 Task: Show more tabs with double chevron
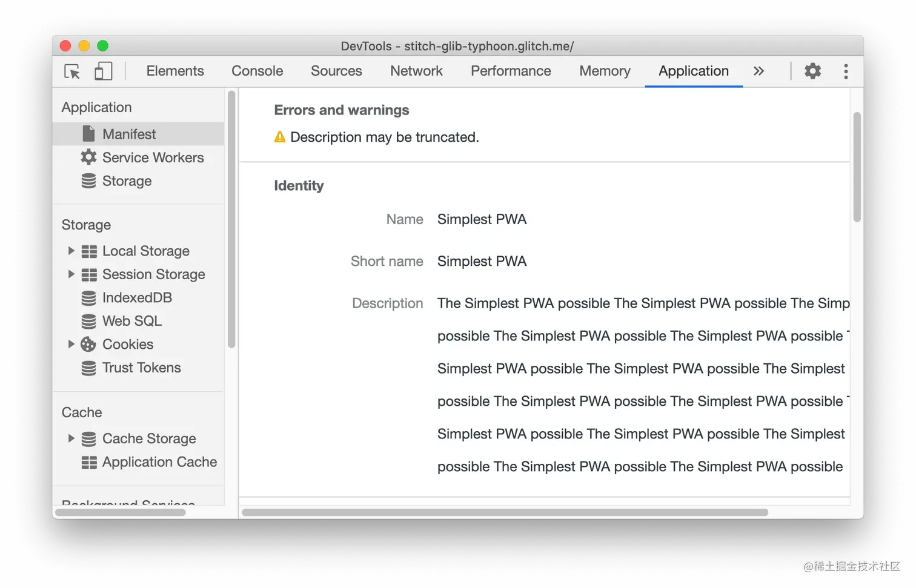(758, 71)
